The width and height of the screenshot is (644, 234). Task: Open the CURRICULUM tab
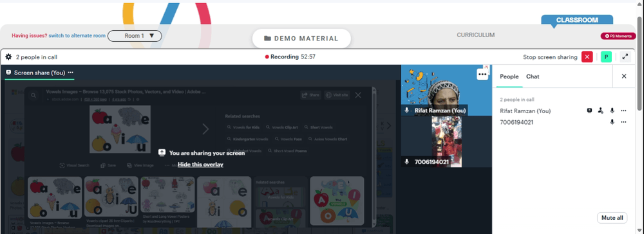click(x=476, y=35)
